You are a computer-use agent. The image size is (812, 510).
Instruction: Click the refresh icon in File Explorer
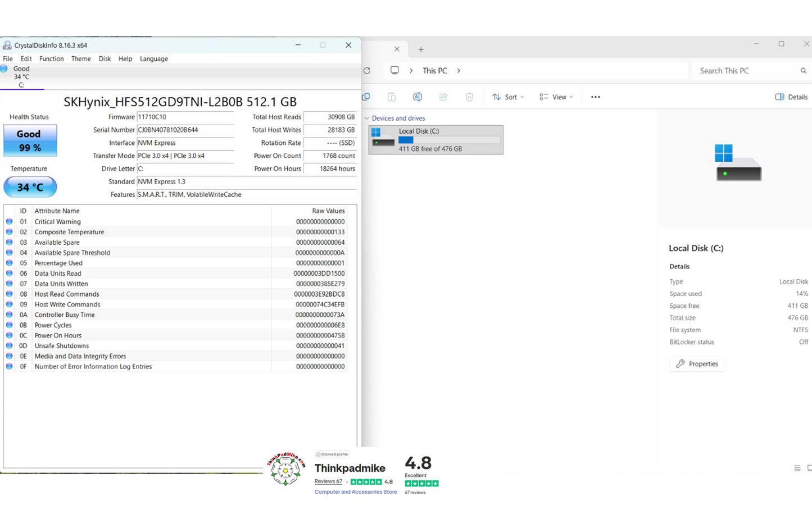pyautogui.click(x=367, y=71)
